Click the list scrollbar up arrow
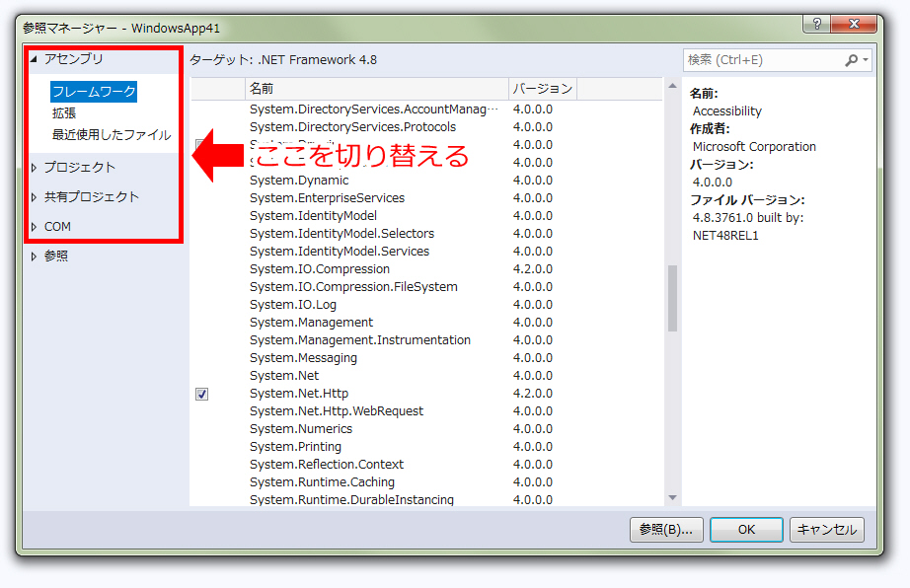The width and height of the screenshot is (910, 588). [x=673, y=86]
